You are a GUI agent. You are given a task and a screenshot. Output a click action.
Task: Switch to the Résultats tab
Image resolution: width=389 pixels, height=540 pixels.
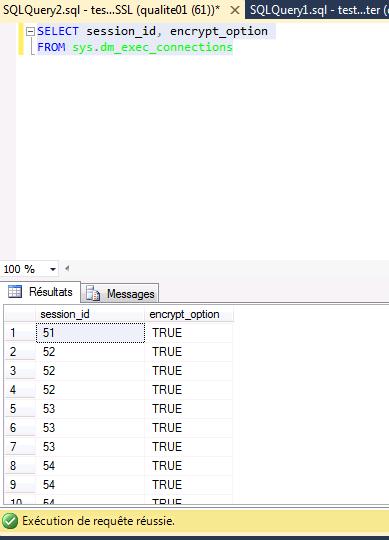point(40,292)
